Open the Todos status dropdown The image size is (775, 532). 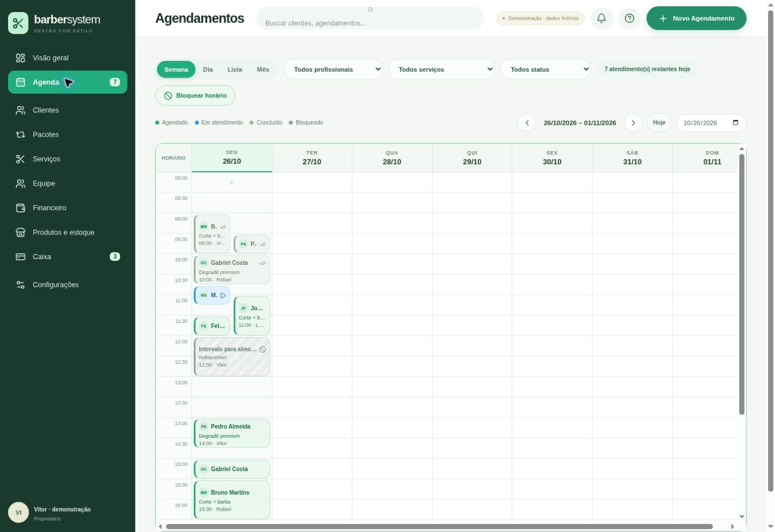tap(546, 70)
